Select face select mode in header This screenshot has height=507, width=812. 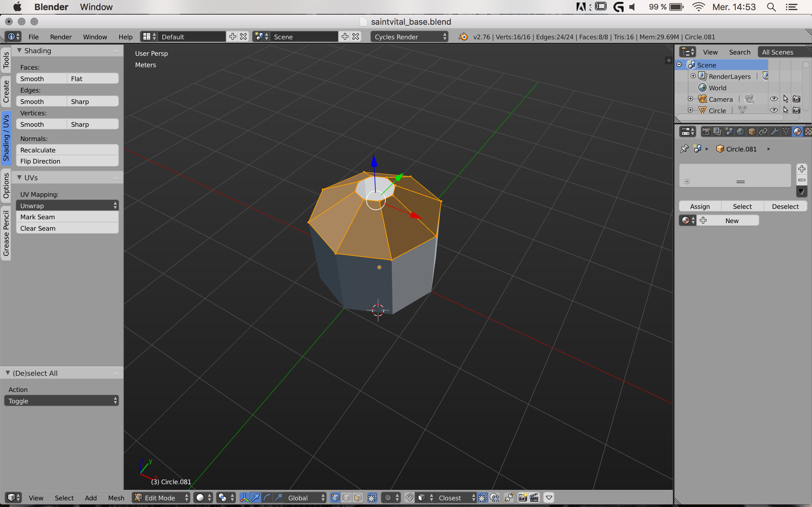click(358, 497)
